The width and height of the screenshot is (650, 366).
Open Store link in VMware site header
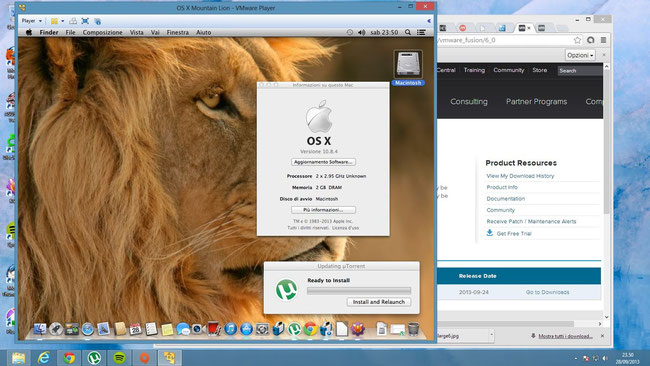coord(539,70)
